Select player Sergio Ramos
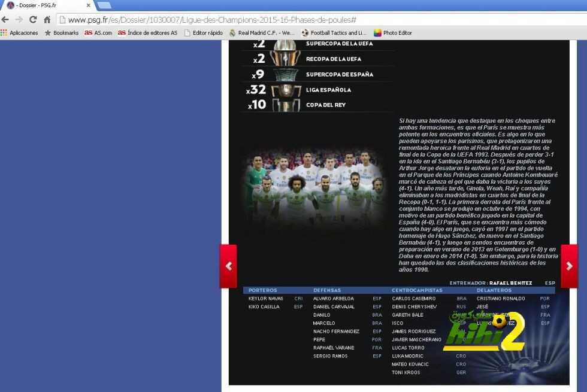Viewport: 587px width, 392px height. (331, 356)
